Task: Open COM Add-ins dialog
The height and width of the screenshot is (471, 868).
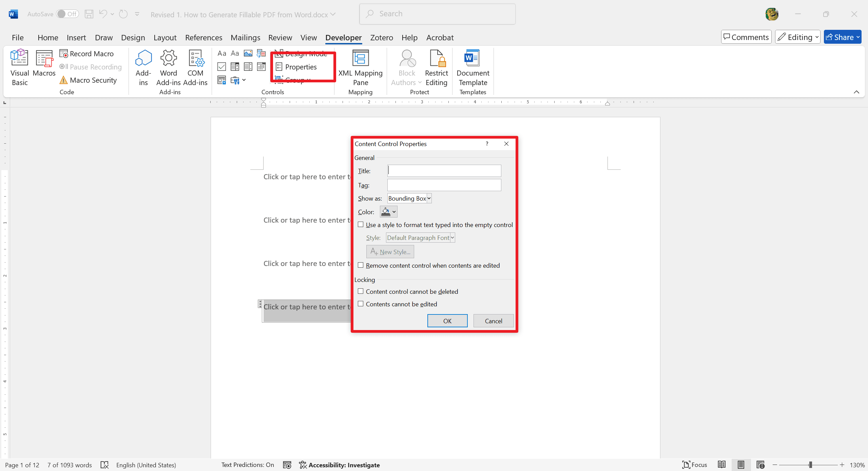Action: tap(195, 68)
